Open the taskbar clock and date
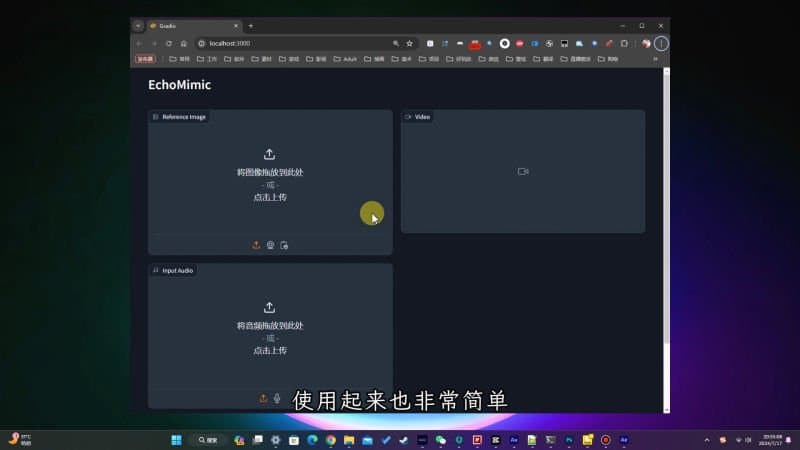Screen dimensions: 800x450 (772, 440)
